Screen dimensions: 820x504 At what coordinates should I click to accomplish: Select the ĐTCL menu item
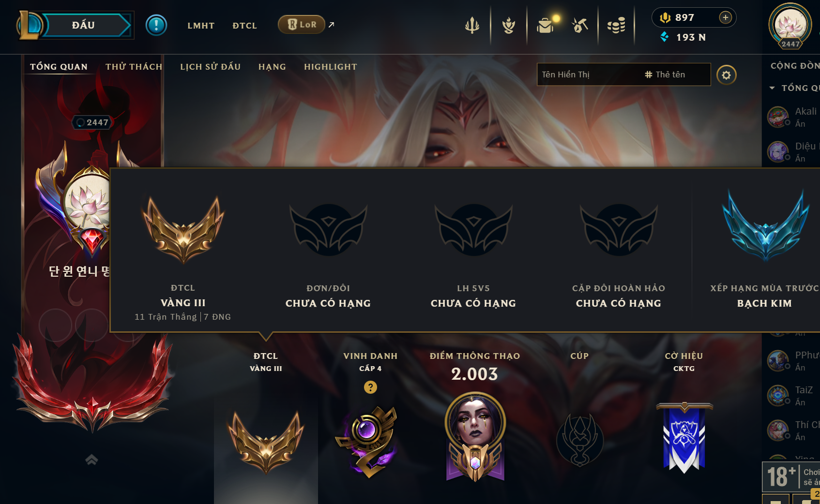pos(244,26)
